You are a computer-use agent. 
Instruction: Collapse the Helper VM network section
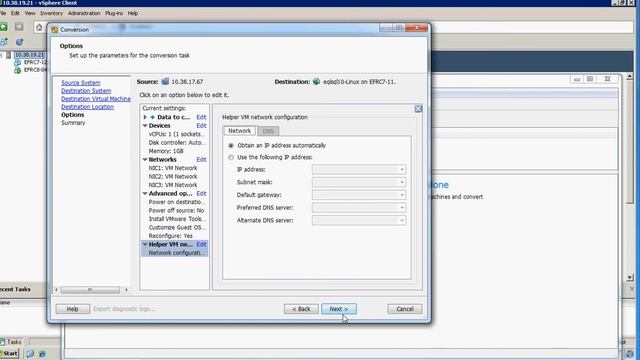tap(145, 244)
